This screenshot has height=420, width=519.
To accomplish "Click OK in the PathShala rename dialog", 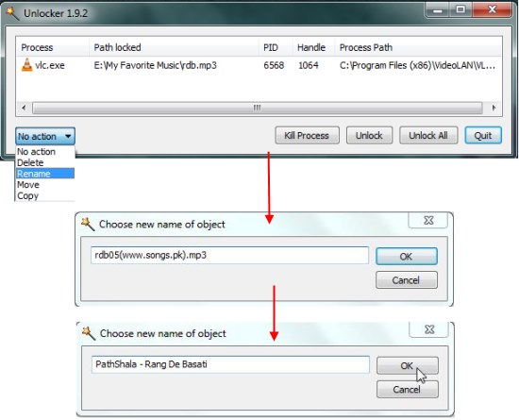I will (x=407, y=365).
